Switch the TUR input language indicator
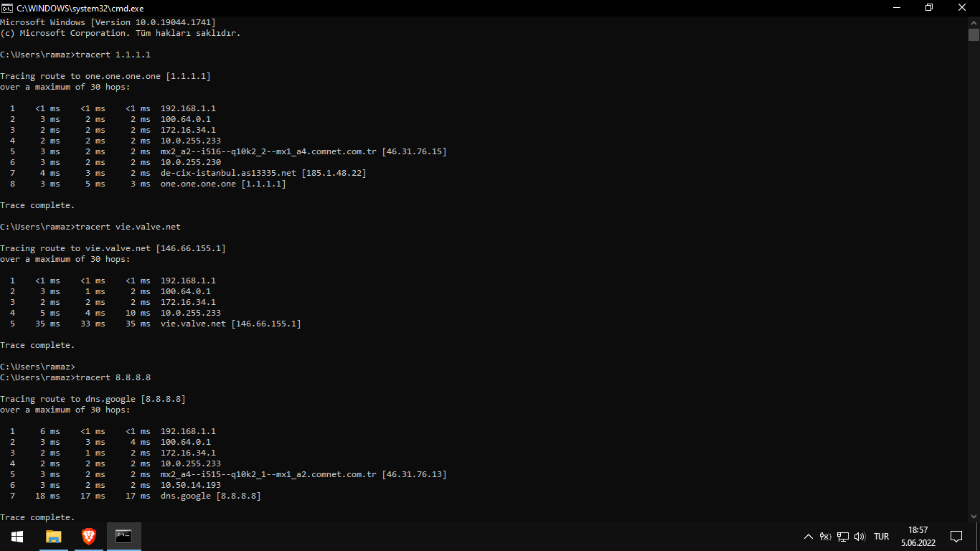Image resolution: width=980 pixels, height=551 pixels. pos(881,536)
